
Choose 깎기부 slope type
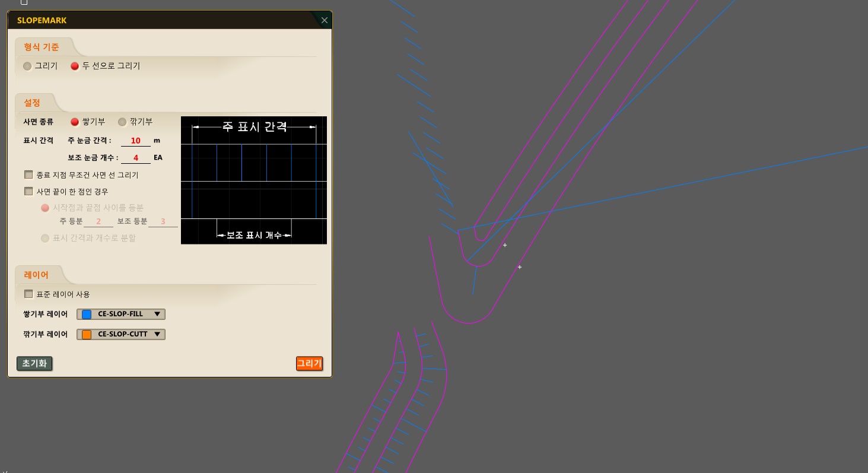click(122, 122)
